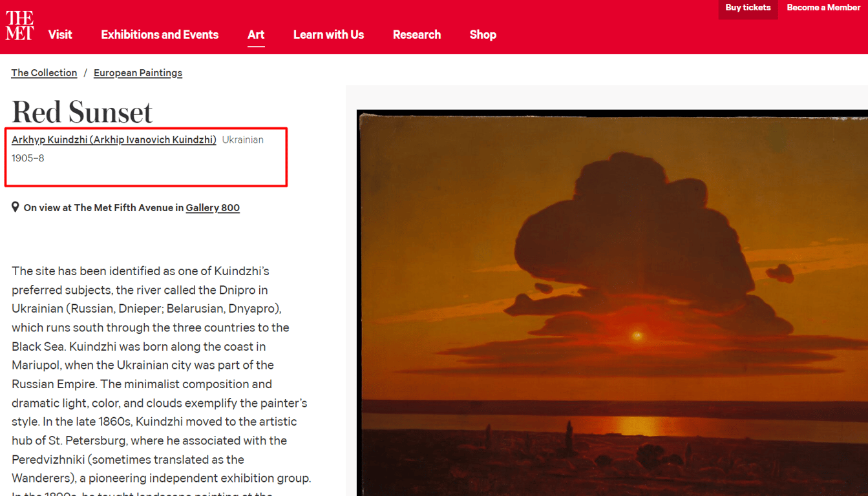Click the Buy tickets button
The height and width of the screenshot is (496, 868).
pyautogui.click(x=748, y=8)
